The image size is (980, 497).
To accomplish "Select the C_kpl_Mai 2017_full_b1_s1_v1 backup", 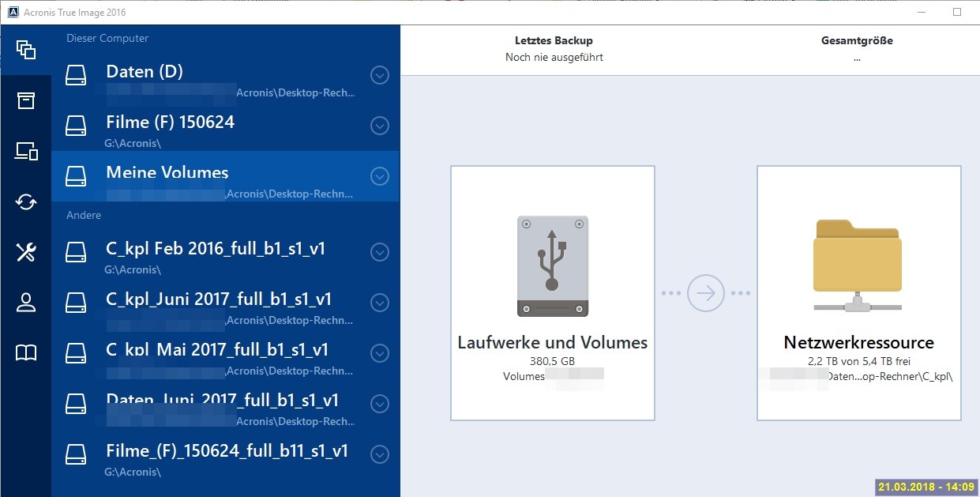I will (x=226, y=353).
